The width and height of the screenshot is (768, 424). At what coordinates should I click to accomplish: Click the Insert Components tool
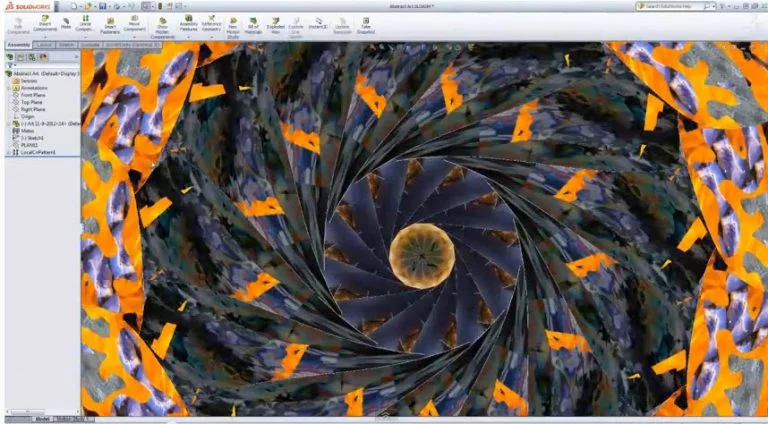45,23
